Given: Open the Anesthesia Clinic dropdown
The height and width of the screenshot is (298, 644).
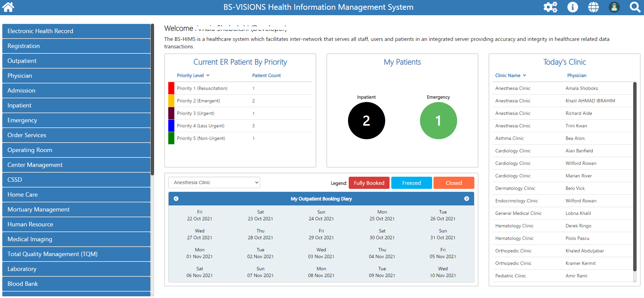Looking at the screenshot, I should point(214,182).
